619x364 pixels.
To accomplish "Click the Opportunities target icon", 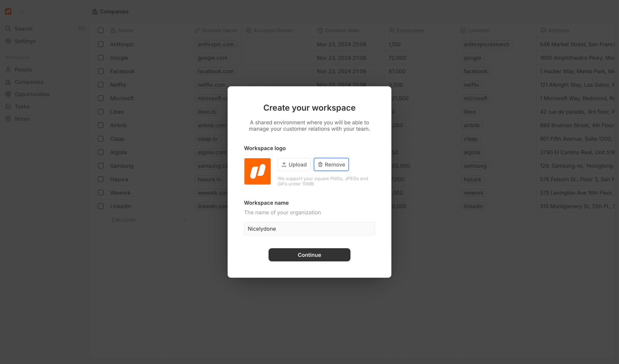I will point(8,94).
